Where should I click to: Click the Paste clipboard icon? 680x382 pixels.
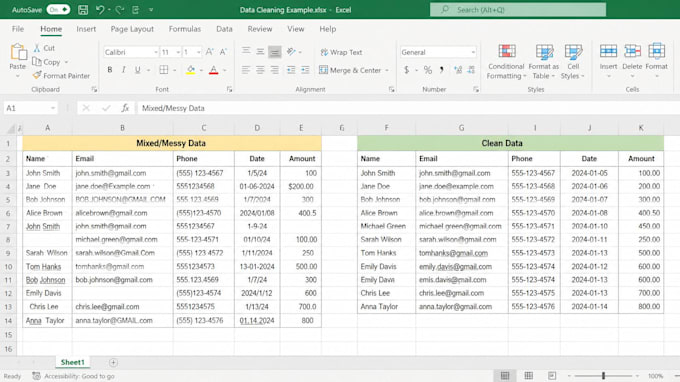click(x=18, y=52)
